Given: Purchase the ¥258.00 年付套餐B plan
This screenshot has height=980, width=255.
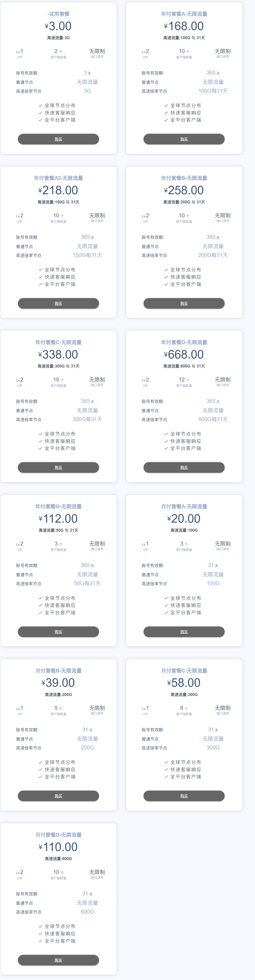Looking at the screenshot, I should tap(184, 303).
